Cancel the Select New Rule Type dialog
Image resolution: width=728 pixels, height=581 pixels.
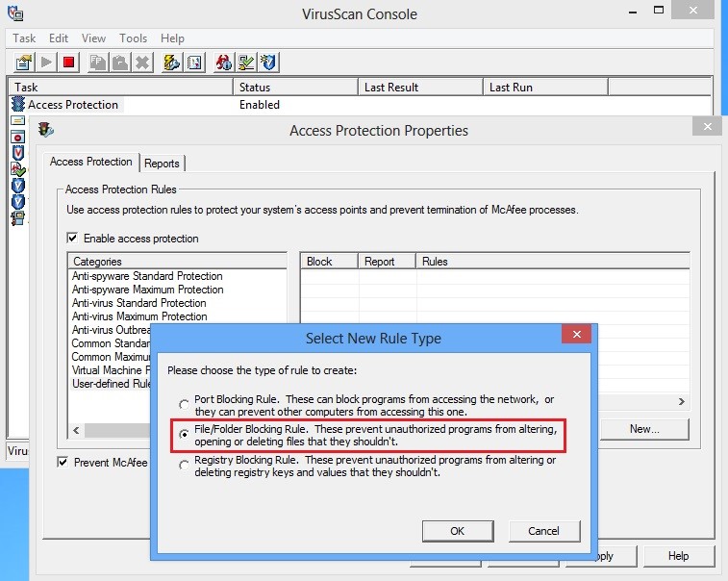pos(543,531)
